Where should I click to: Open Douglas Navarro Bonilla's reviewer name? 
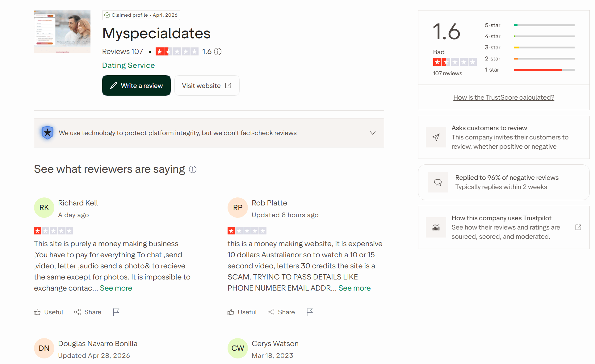(x=98, y=344)
